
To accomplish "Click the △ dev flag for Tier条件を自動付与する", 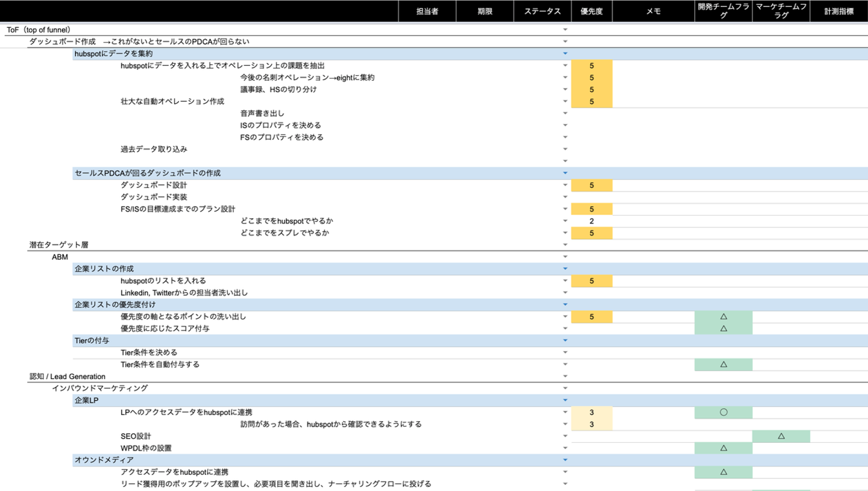I will click(723, 364).
